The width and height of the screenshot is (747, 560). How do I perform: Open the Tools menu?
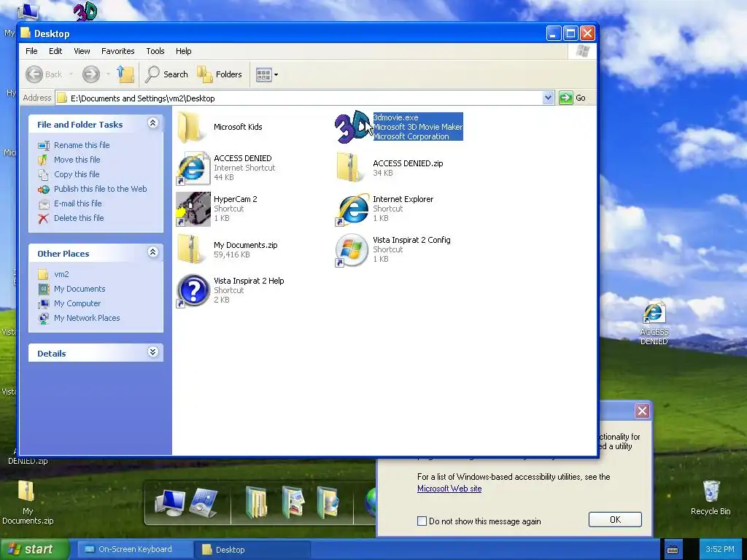155,51
